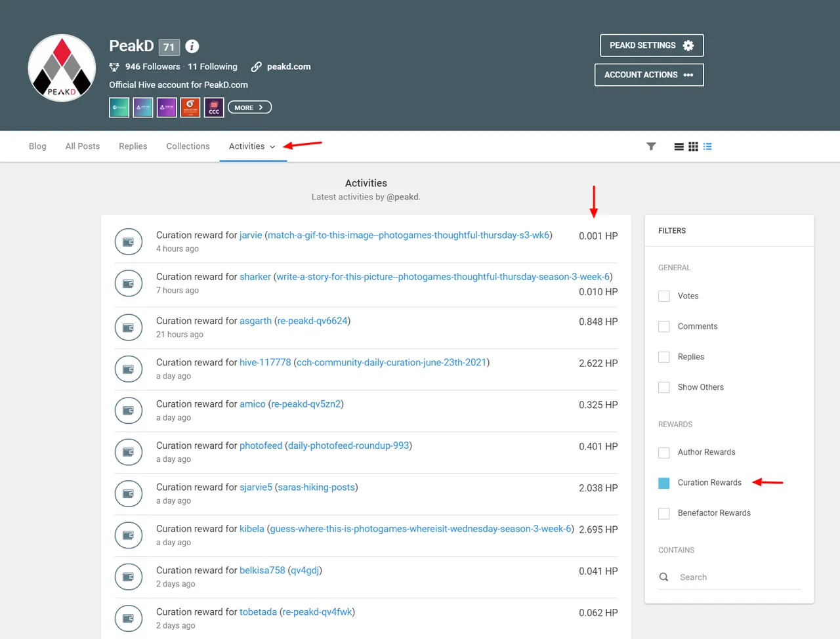Image resolution: width=840 pixels, height=639 pixels.
Task: Open the amico user profile link
Action: [253, 404]
